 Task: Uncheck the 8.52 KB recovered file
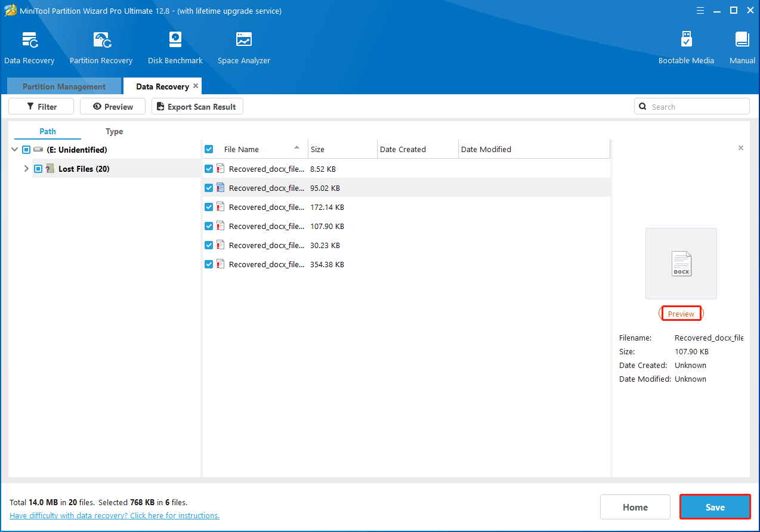(209, 169)
